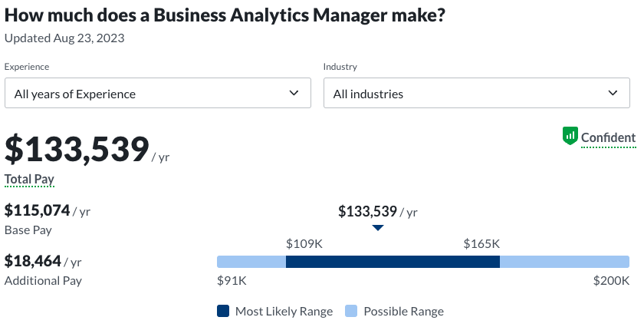Click the right light blue possible range segment
The image size is (644, 327).
click(564, 262)
